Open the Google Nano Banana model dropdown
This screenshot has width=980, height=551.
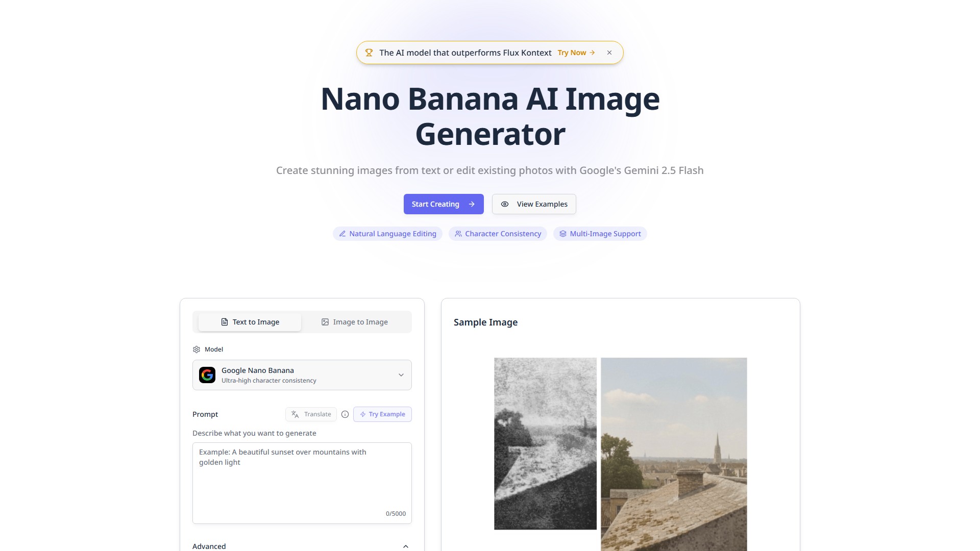[302, 375]
